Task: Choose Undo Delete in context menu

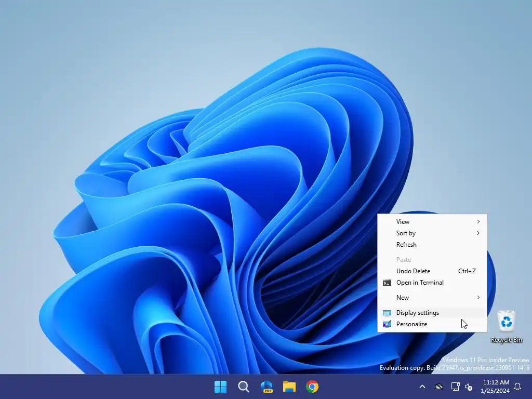Action: [x=432, y=271]
